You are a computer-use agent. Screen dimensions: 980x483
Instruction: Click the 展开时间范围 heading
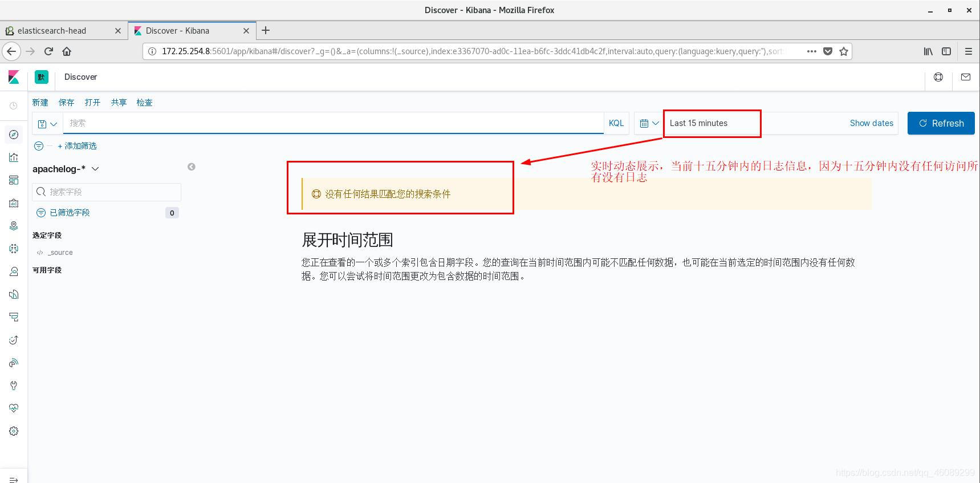point(347,240)
